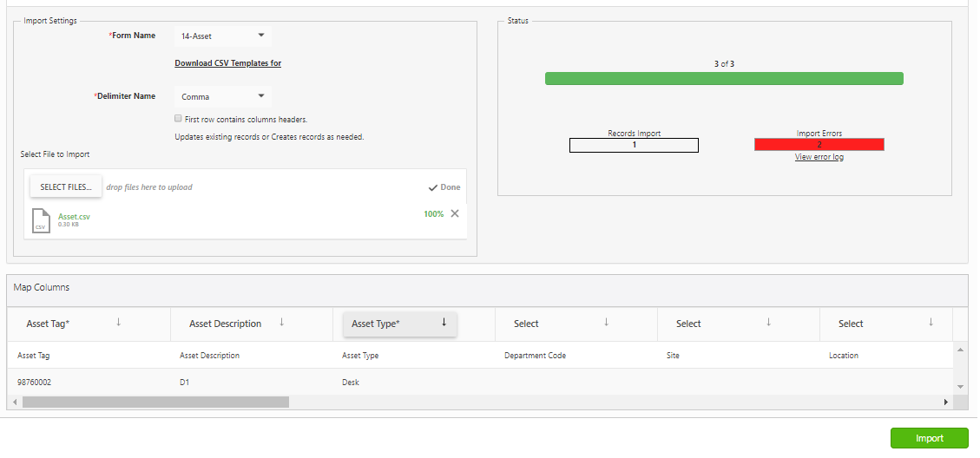Open the Asset Type* column mapping dropdown
Screen dimensions: 980x458
click(x=400, y=324)
